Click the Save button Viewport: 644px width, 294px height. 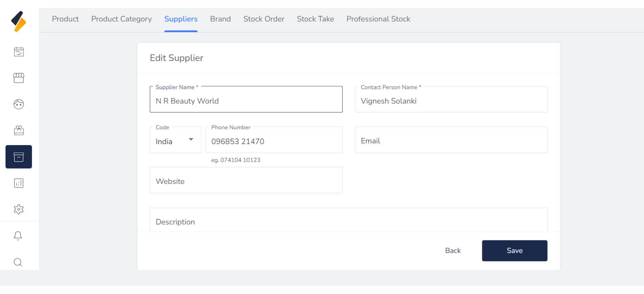514,251
